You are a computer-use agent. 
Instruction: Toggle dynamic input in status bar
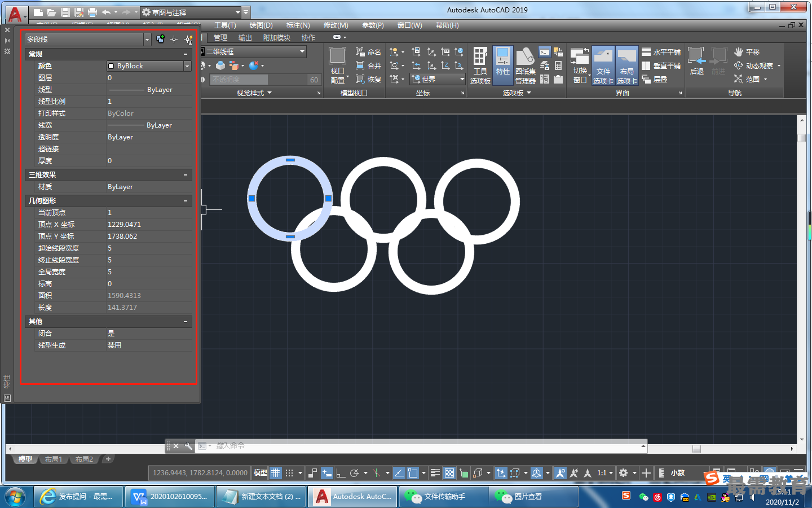click(x=327, y=473)
